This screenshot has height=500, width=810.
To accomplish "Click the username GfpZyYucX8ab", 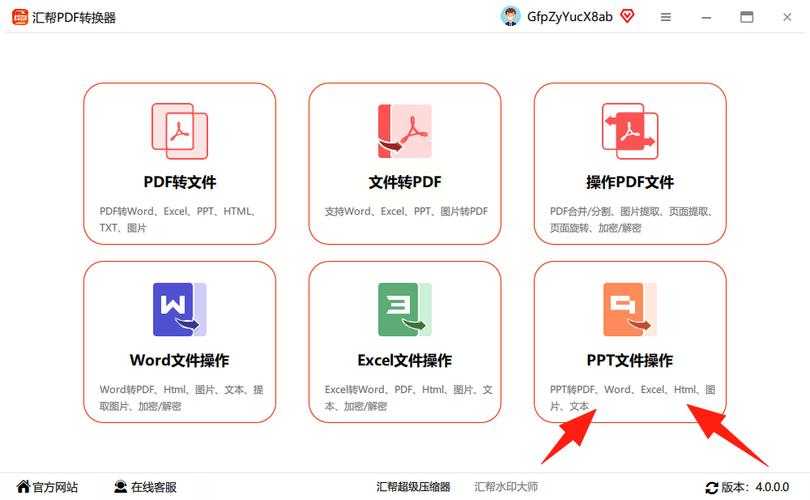I will [x=570, y=17].
